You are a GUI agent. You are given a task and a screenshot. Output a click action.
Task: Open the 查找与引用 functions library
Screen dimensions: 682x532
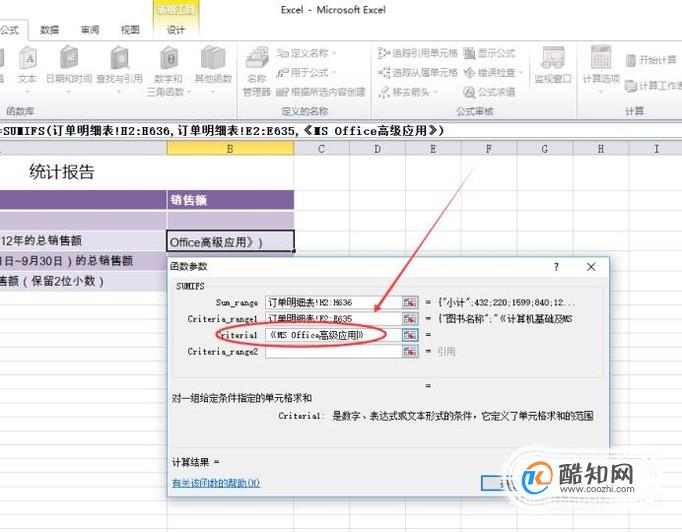[x=119, y=70]
